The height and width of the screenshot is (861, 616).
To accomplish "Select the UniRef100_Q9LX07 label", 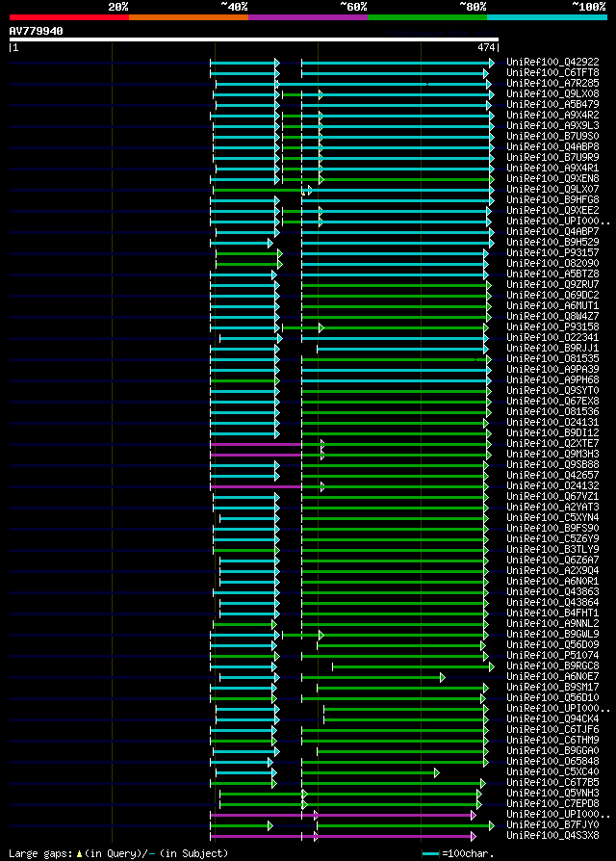I will (x=552, y=190).
